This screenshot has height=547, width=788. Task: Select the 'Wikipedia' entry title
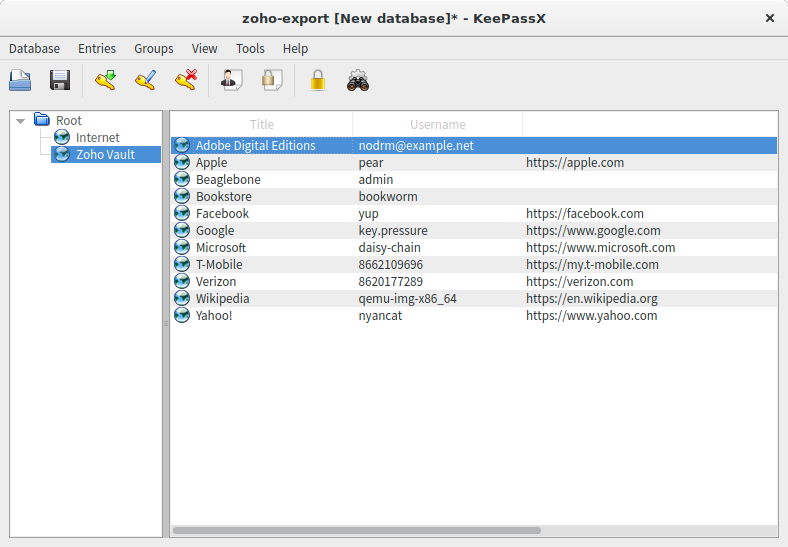(222, 299)
